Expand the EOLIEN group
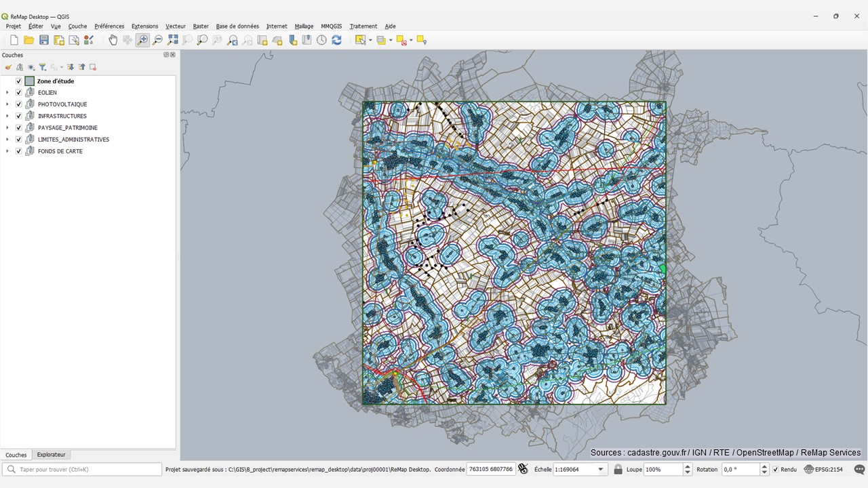This screenshot has width=868, height=488. point(7,93)
